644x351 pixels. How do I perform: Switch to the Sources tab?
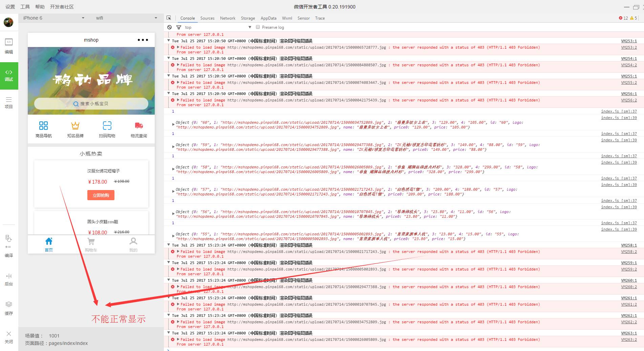[207, 18]
